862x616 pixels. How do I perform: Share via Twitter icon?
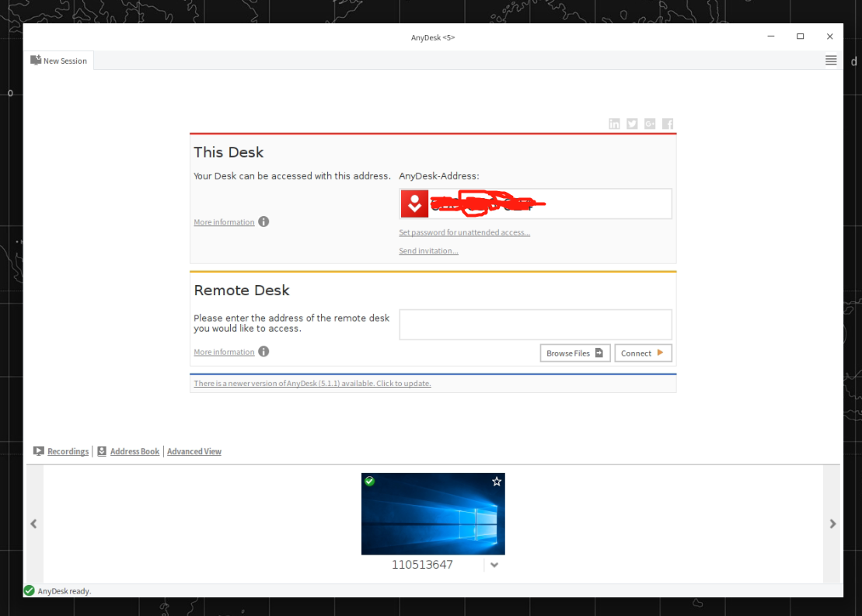click(632, 124)
